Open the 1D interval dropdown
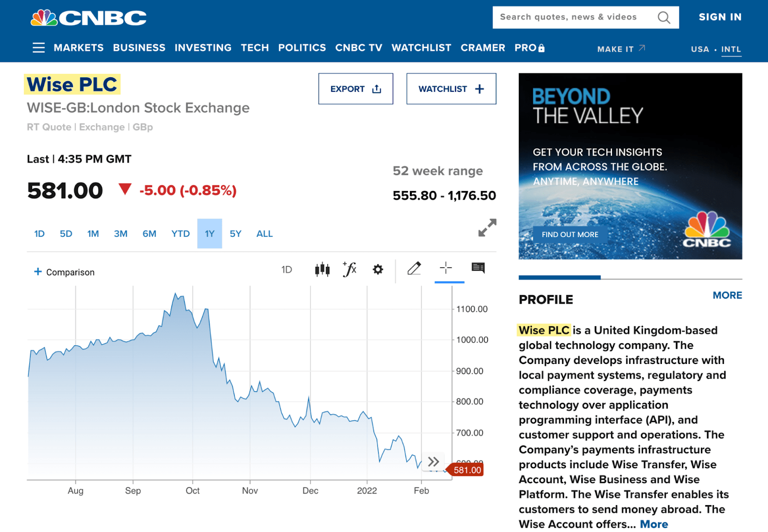The image size is (768, 532). pyautogui.click(x=287, y=269)
